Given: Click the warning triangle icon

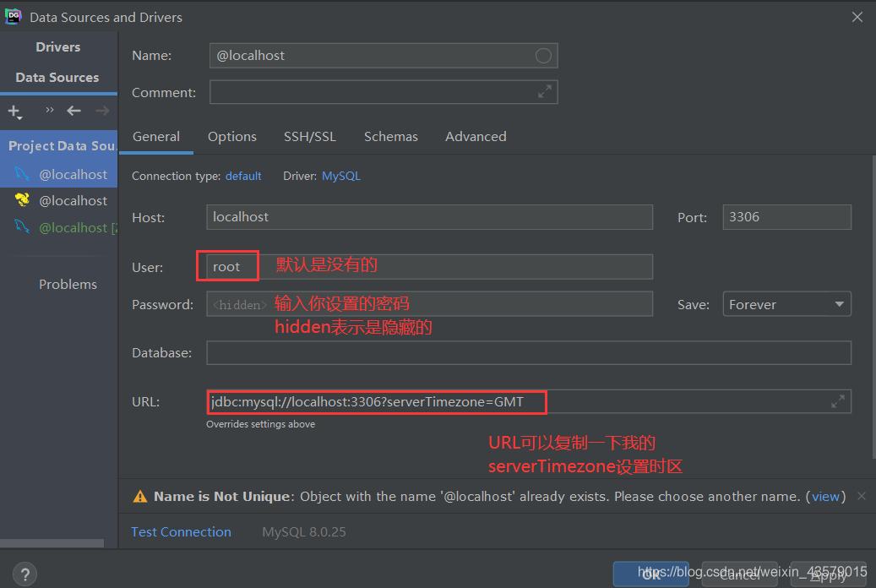Looking at the screenshot, I should click(x=139, y=496).
